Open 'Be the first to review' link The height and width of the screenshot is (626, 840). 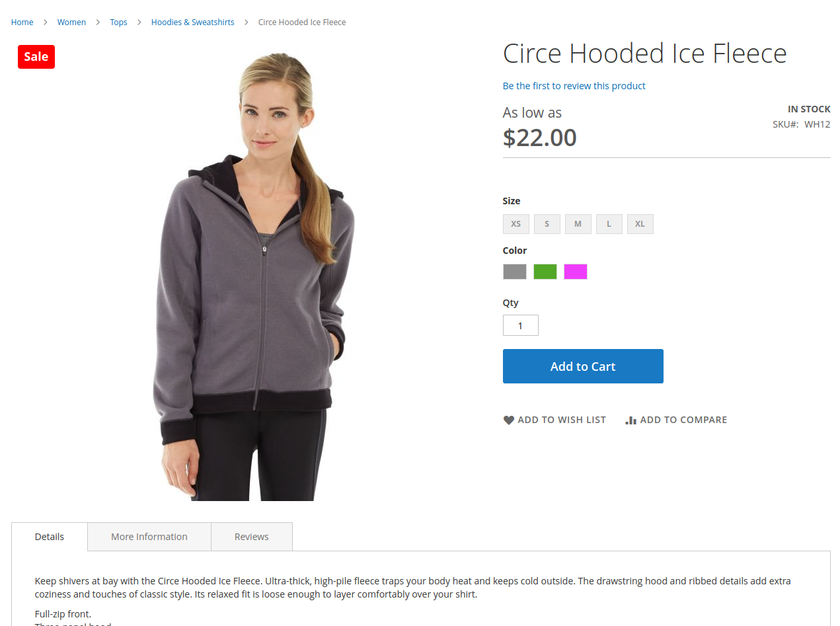point(574,86)
